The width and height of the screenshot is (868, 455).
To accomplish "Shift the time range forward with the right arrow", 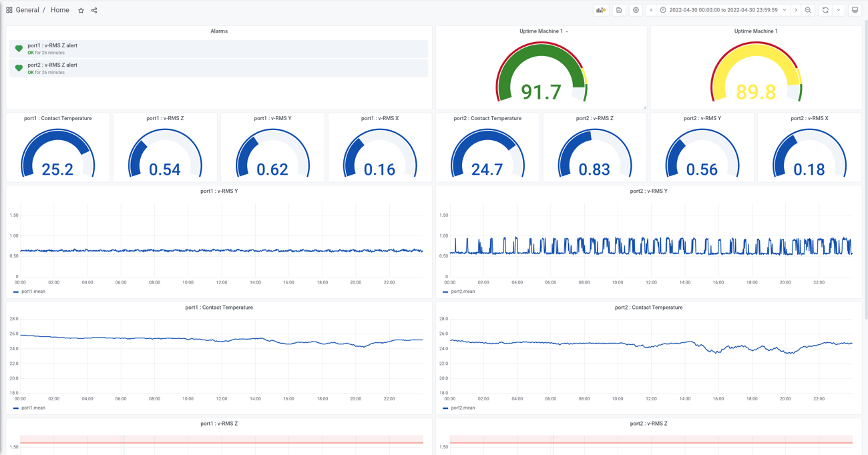I will (796, 10).
